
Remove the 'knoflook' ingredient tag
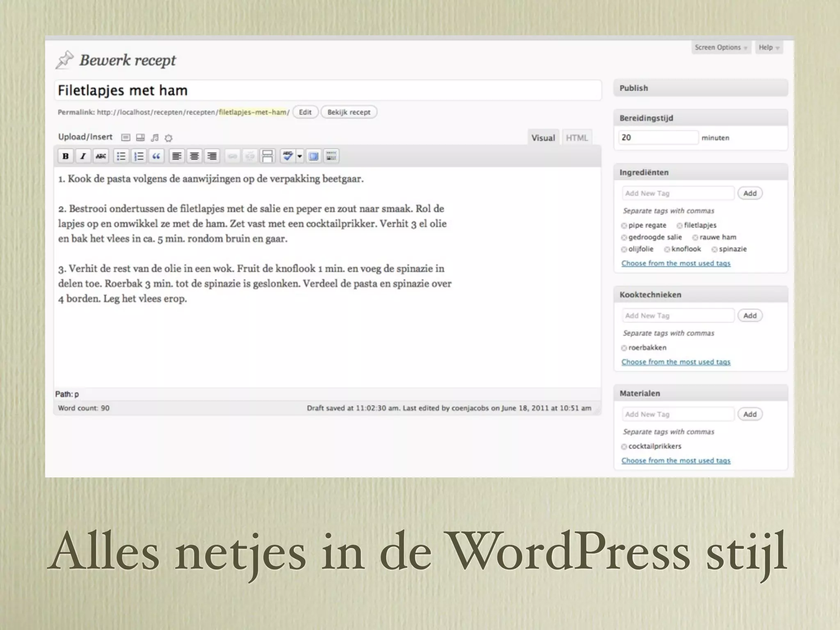coord(667,249)
